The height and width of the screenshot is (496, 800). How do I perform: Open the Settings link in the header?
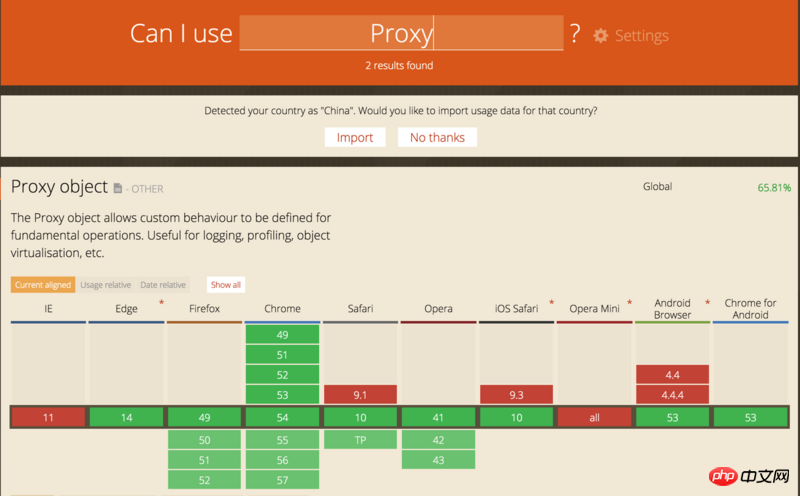tap(641, 35)
